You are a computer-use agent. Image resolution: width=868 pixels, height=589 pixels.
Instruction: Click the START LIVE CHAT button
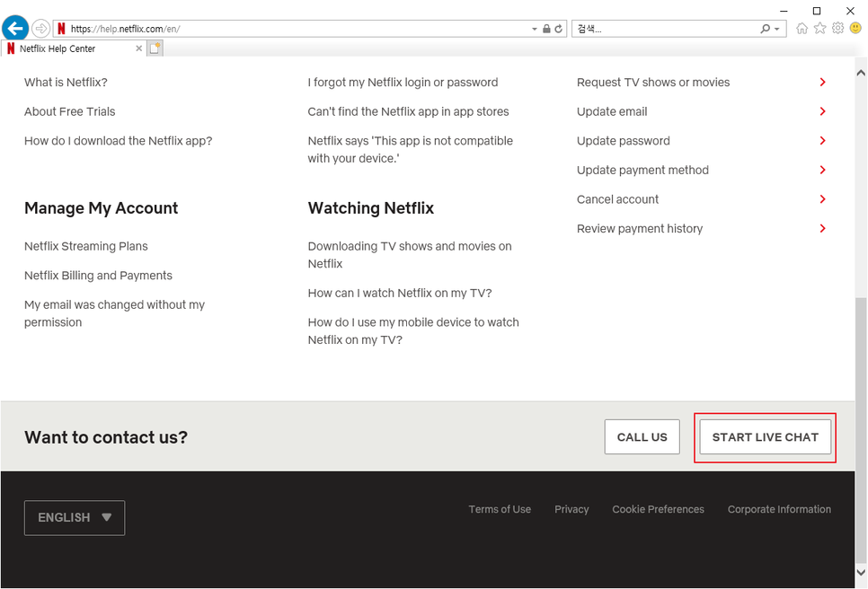pos(765,437)
